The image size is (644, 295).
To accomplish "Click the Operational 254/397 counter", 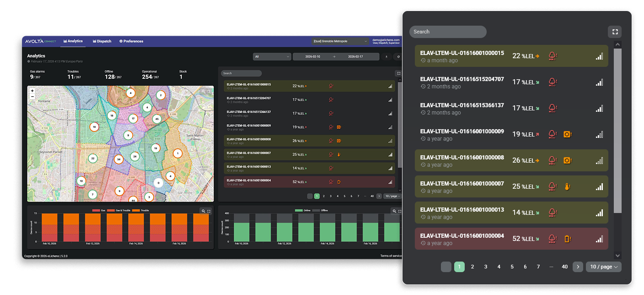I will (x=150, y=75).
